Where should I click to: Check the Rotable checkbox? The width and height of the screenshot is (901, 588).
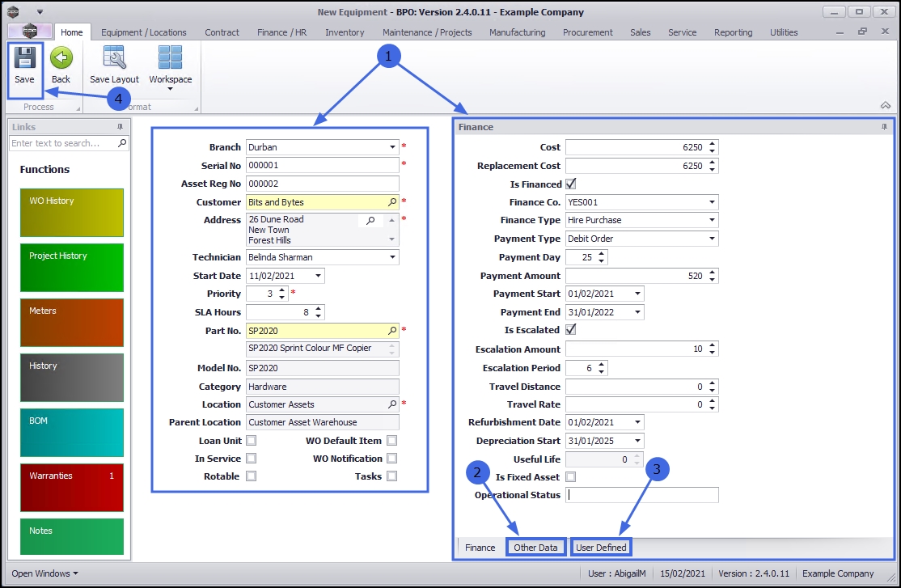pos(251,476)
